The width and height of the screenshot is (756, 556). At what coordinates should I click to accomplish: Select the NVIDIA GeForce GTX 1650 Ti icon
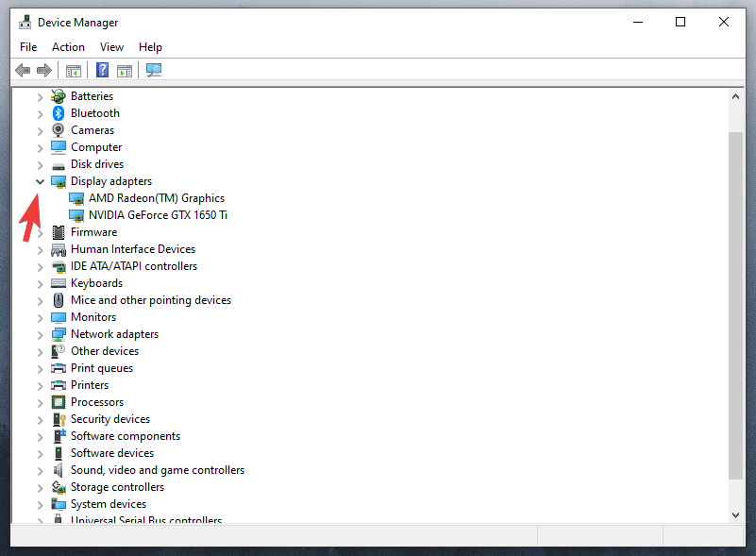[76, 215]
